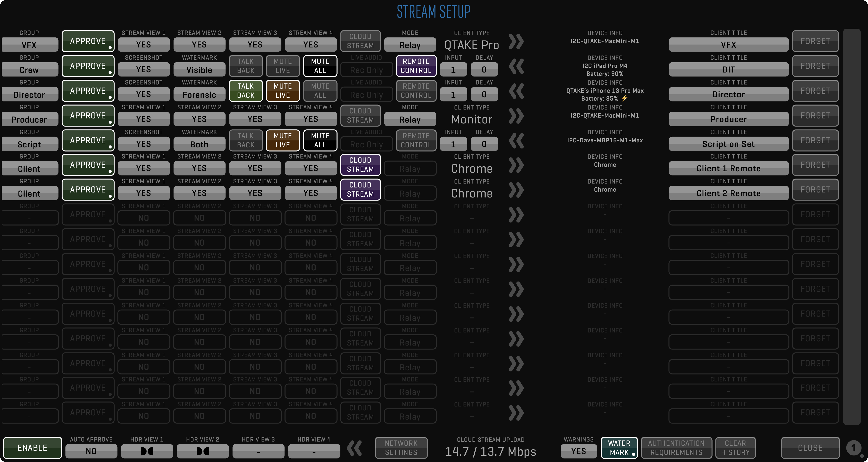Screen dimensions: 868x462
Task: Open Network Settings
Action: point(401,448)
